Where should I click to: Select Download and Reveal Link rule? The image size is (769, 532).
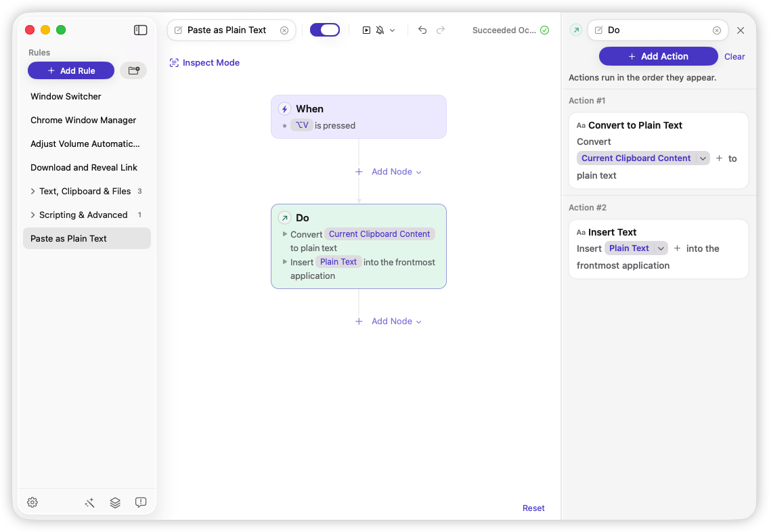[87, 168]
